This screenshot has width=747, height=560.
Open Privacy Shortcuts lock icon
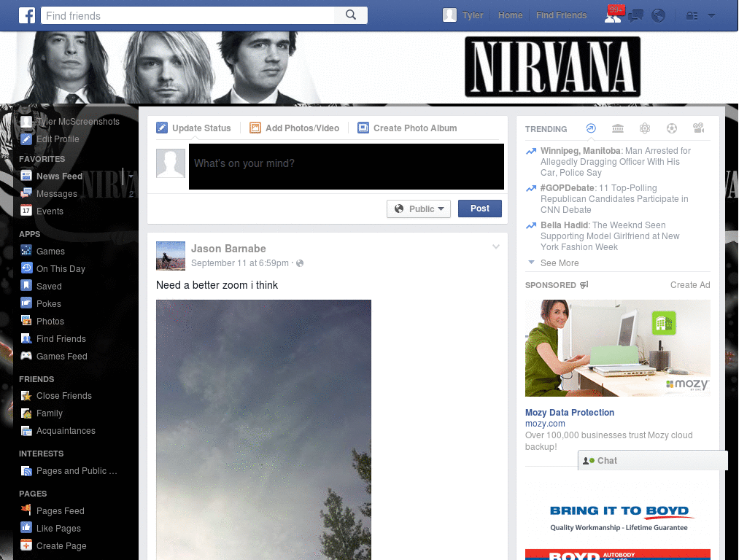692,15
